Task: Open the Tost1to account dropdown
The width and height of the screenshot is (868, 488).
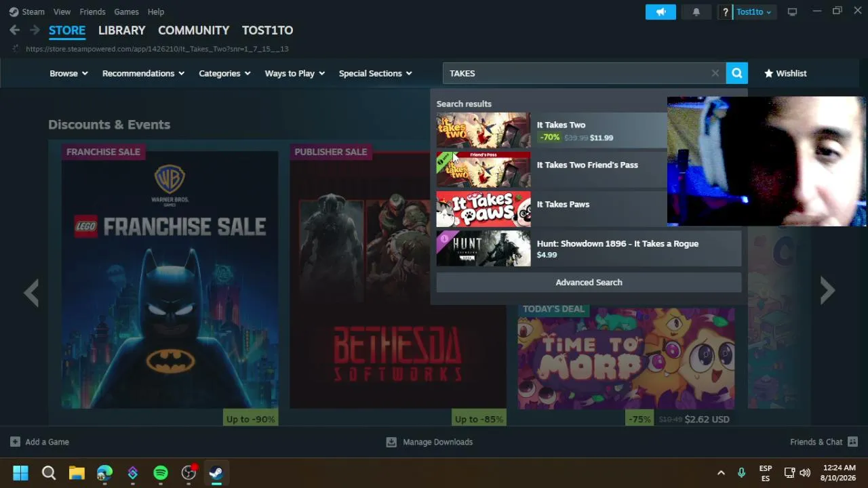Action: [754, 12]
